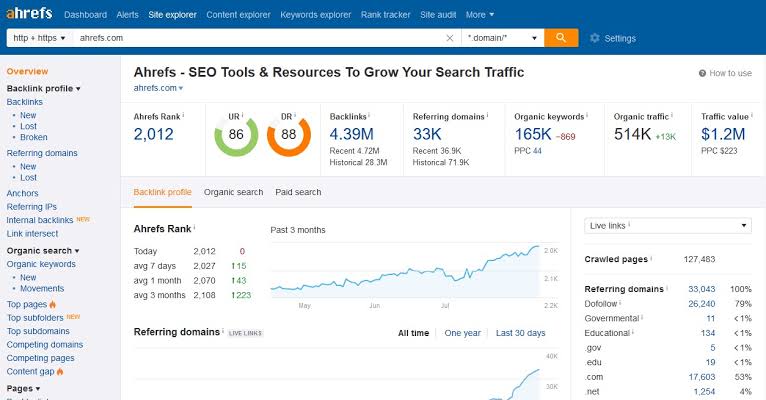Viewport: 766px width, 400px height.
Task: Open Rank tracker in top navigation
Action: 385,15
